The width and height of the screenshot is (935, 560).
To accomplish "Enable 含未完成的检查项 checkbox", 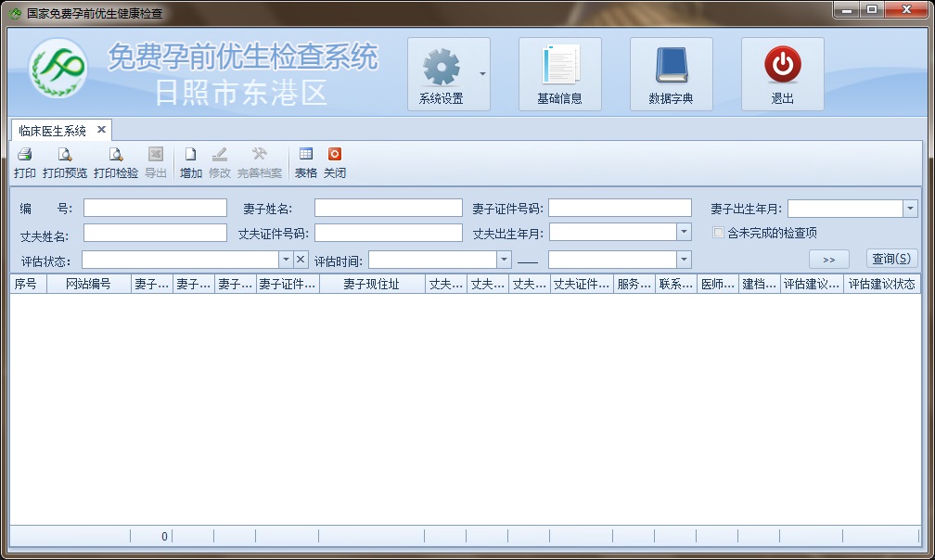I will click(718, 233).
